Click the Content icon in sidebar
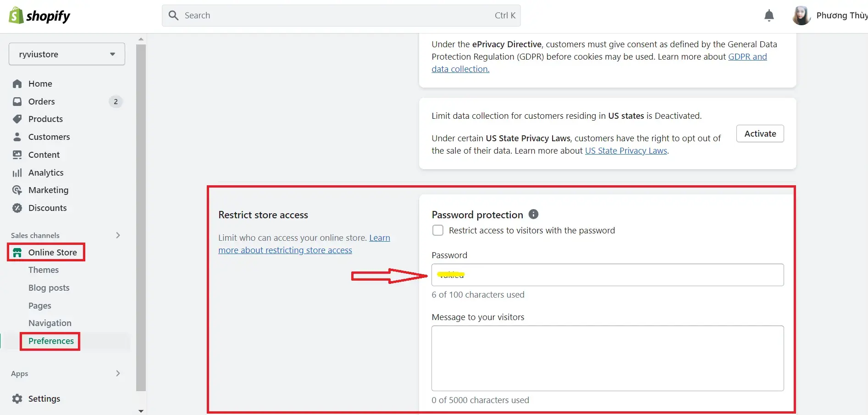The width and height of the screenshot is (868, 415). pyautogui.click(x=17, y=155)
